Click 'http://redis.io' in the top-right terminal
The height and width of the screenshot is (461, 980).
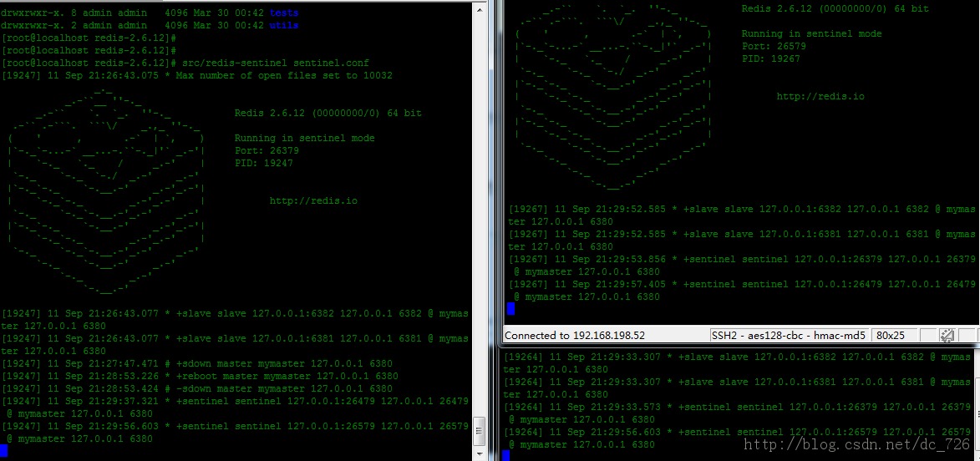pyautogui.click(x=820, y=96)
